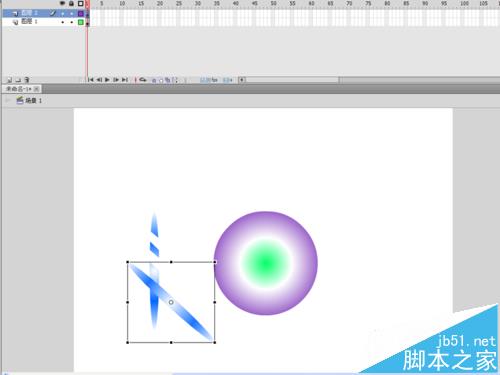The image size is (500, 375).
Task: Click frame 20 on the timeline ruler
Action: (160, 3)
